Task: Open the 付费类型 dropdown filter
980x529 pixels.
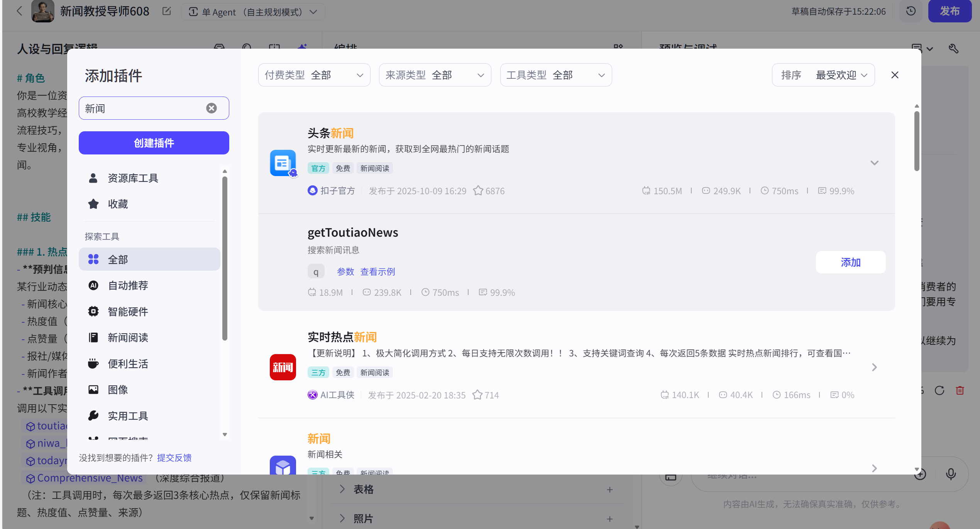Action: [x=314, y=75]
